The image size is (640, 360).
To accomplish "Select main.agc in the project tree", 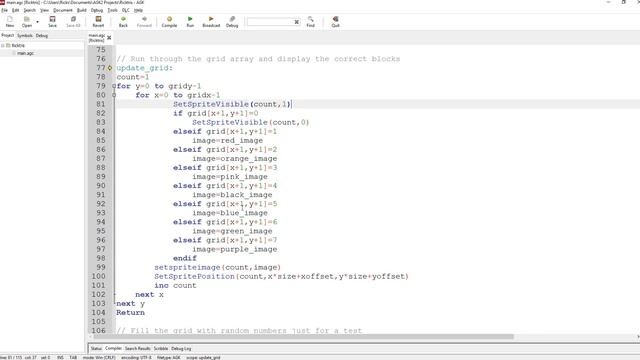I will click(25, 53).
